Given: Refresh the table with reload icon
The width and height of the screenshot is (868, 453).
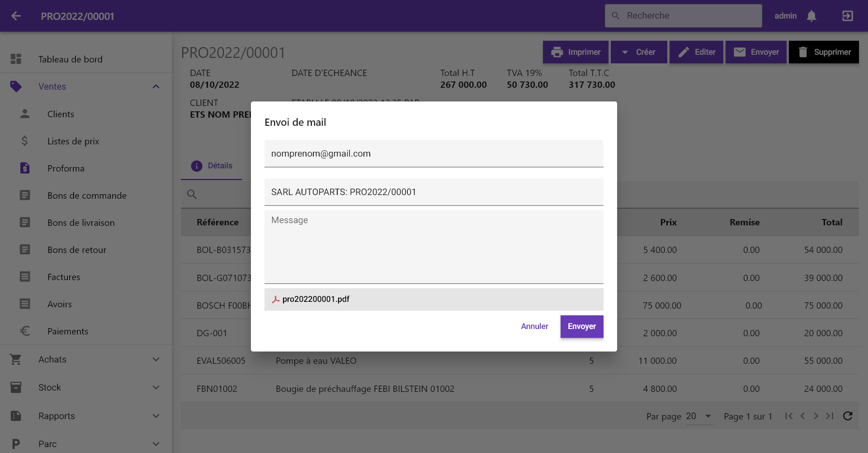Looking at the screenshot, I should pos(848,416).
